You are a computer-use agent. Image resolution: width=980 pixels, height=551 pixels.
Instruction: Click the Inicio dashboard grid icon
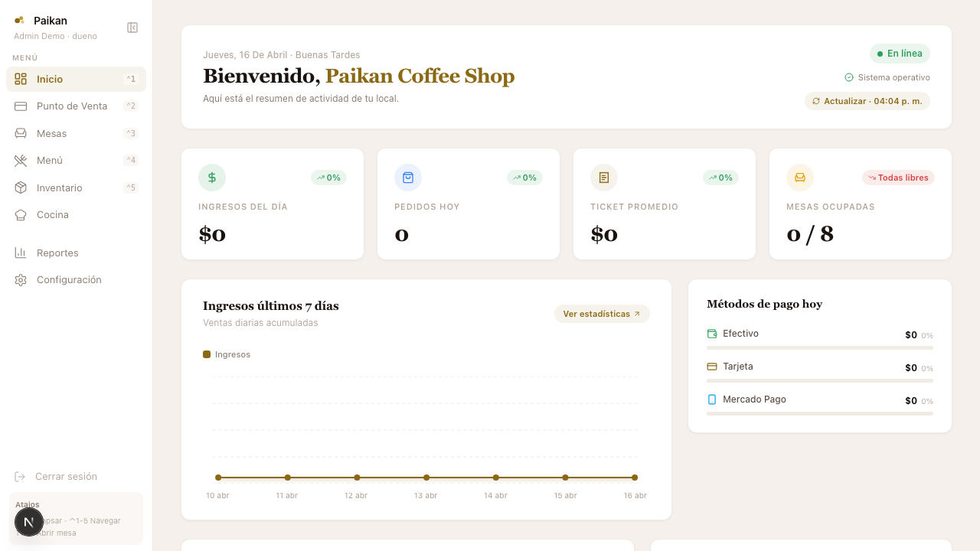click(21, 79)
